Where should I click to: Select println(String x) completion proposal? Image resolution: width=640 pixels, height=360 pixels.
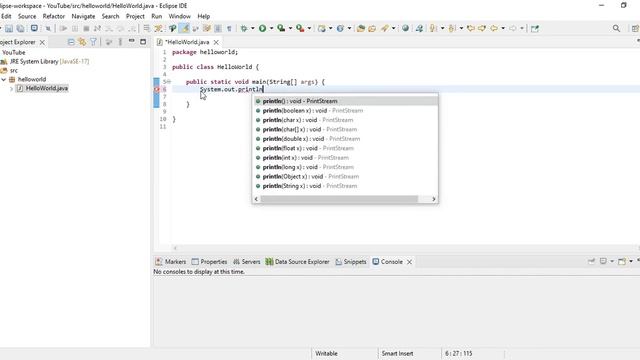[345, 186]
